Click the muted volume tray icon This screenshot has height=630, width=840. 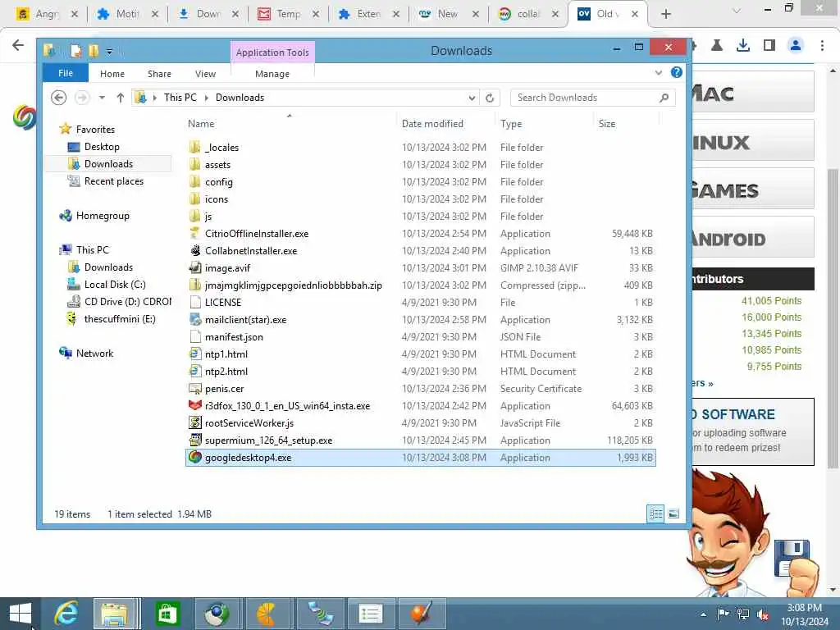click(762, 614)
